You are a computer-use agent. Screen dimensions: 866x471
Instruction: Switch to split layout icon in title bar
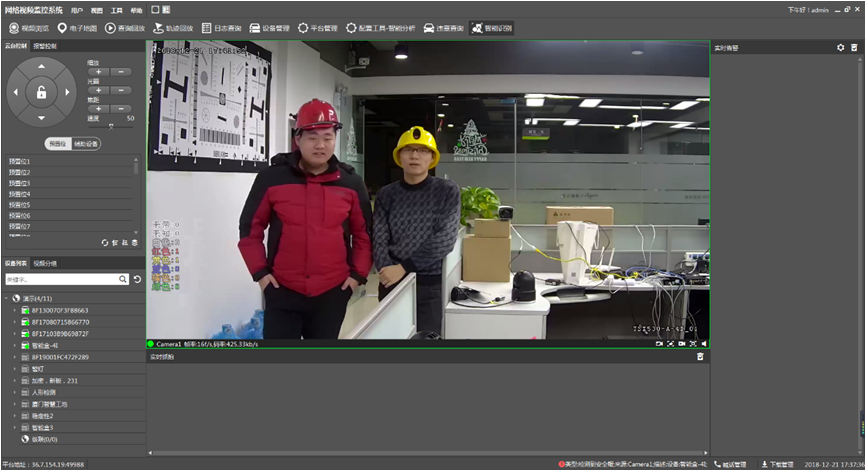[x=166, y=10]
